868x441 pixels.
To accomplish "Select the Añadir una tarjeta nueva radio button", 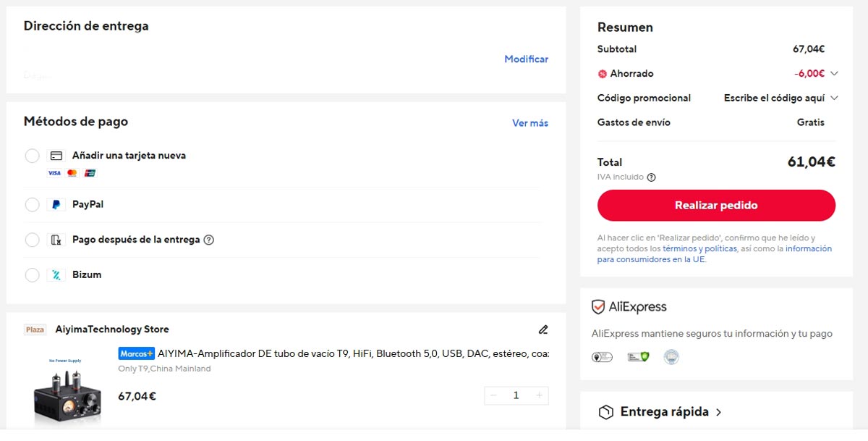I will pyautogui.click(x=32, y=156).
